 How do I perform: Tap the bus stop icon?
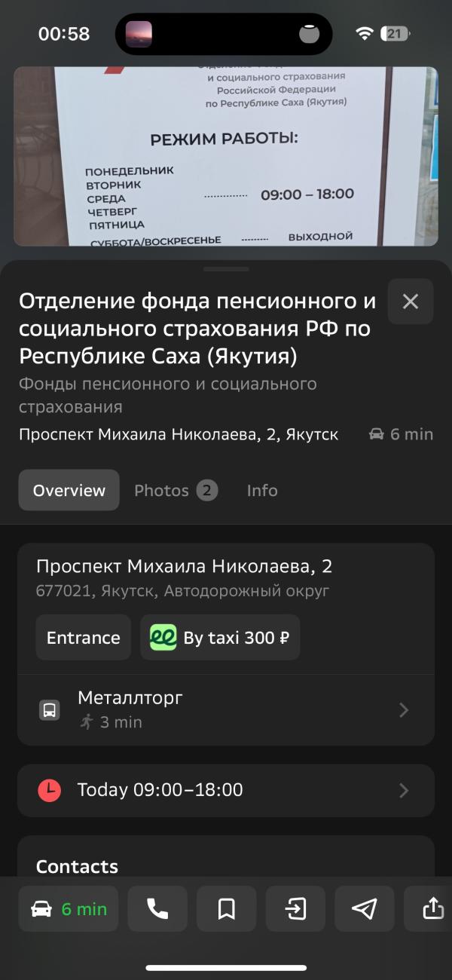point(49,710)
